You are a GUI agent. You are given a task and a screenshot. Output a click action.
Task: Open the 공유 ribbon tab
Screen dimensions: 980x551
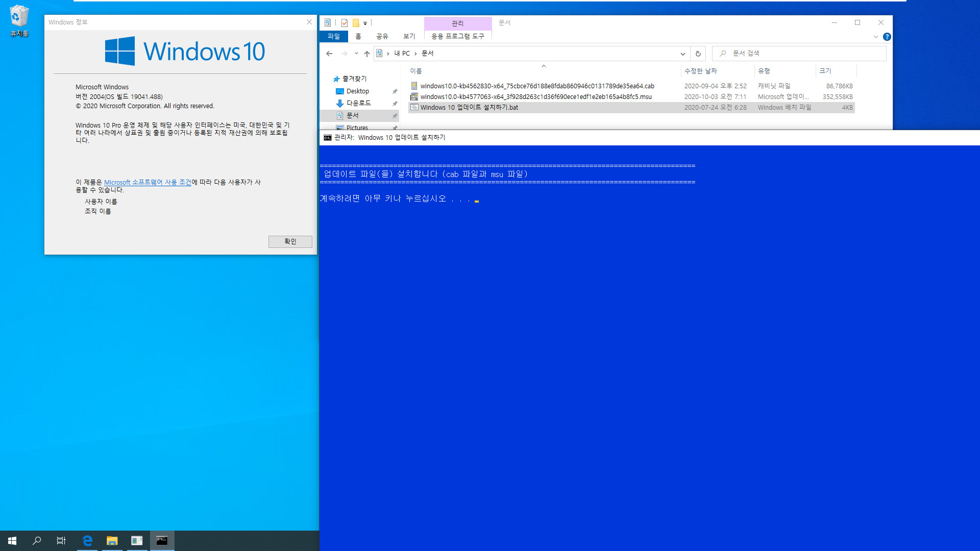point(382,37)
